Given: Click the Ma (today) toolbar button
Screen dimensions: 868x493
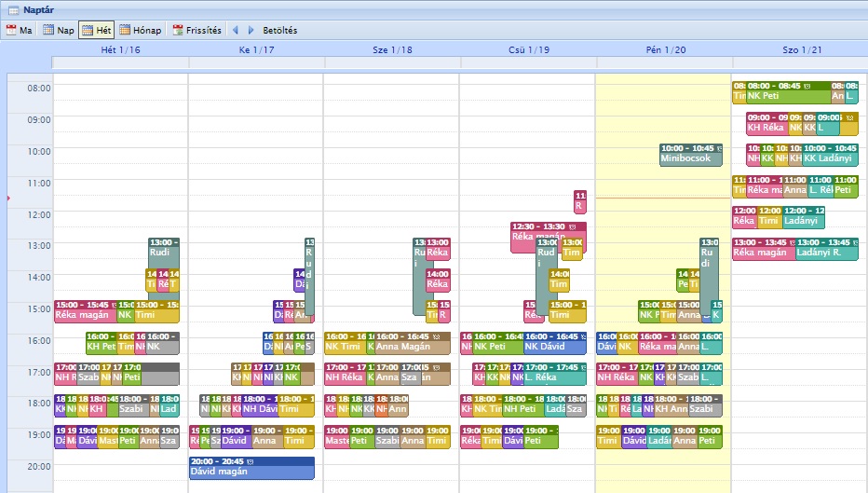Looking at the screenshot, I should tap(20, 30).
